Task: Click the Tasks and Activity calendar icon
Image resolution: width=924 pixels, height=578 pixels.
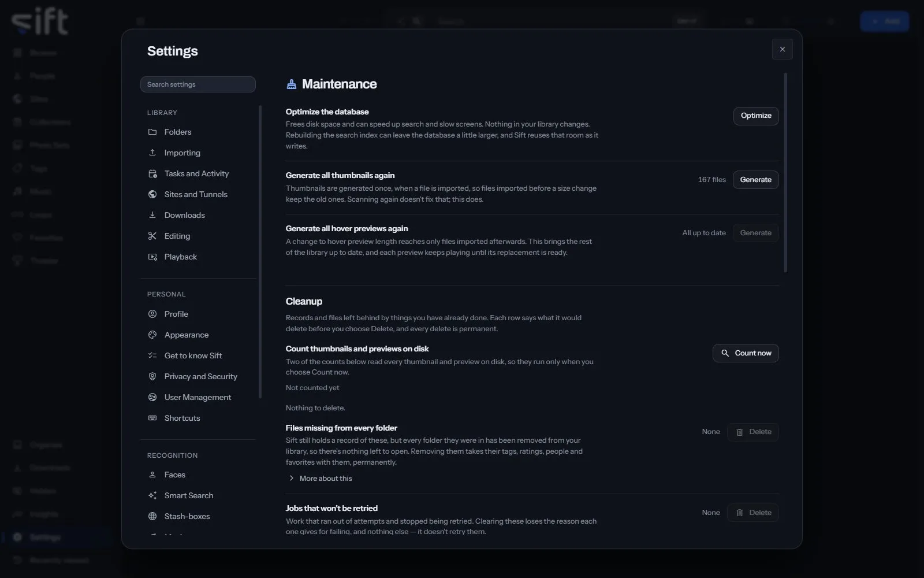Action: pos(152,173)
